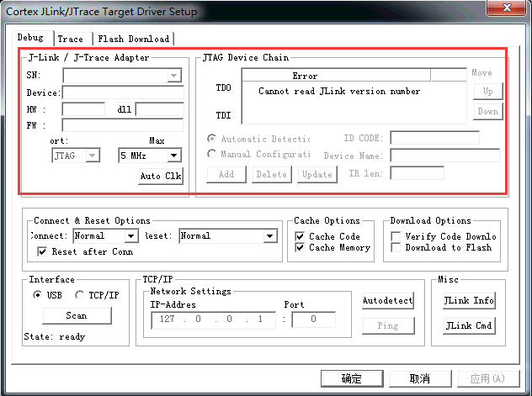Click the Auto Clk button
The image size is (532, 396).
(x=161, y=176)
